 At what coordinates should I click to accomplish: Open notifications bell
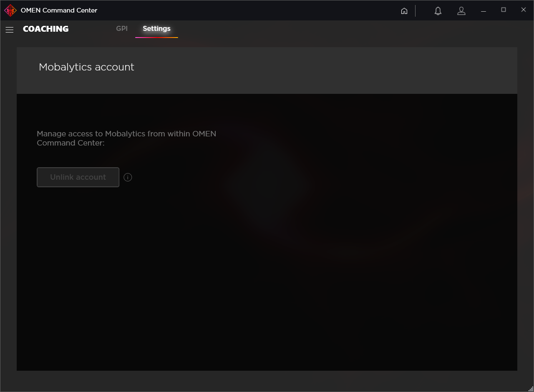[438, 11]
